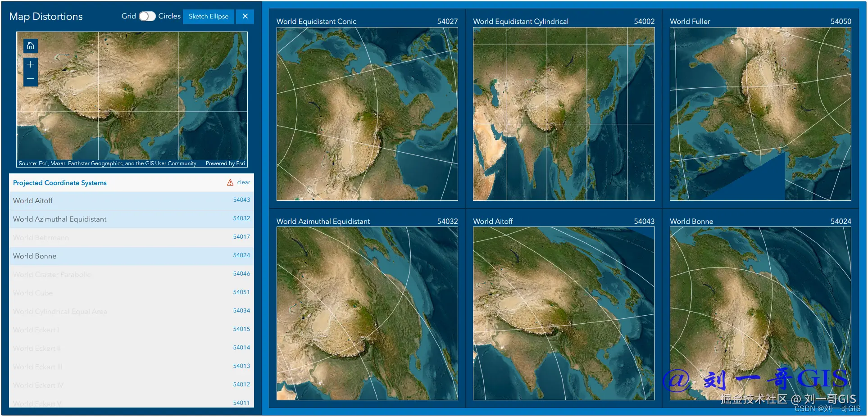Toggle the Grid/Circles switch
The height and width of the screenshot is (417, 868).
point(147,16)
